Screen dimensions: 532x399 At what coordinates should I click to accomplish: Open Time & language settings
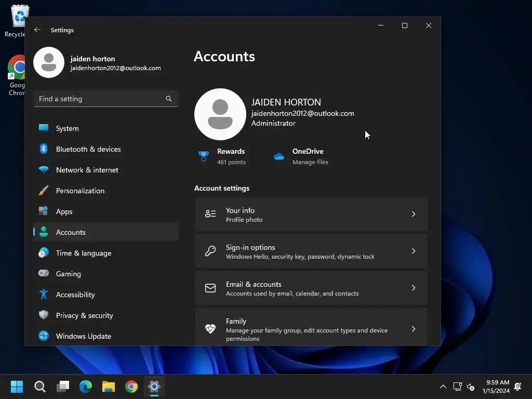pyautogui.click(x=106, y=253)
